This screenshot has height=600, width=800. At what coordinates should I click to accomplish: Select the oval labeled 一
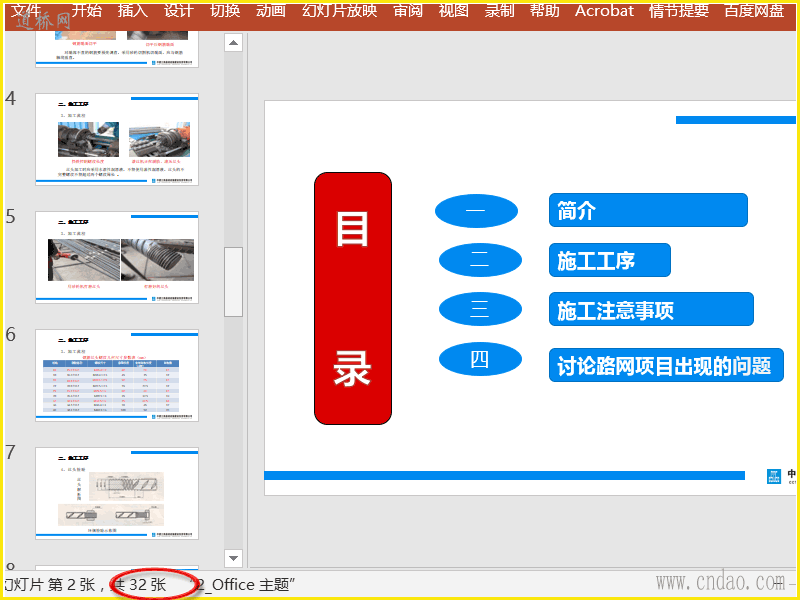tap(476, 211)
